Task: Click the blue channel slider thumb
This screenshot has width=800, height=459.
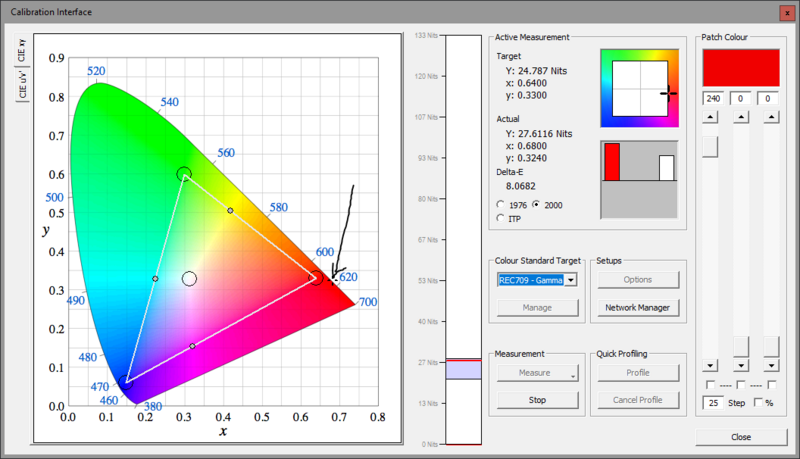Action: (771, 347)
